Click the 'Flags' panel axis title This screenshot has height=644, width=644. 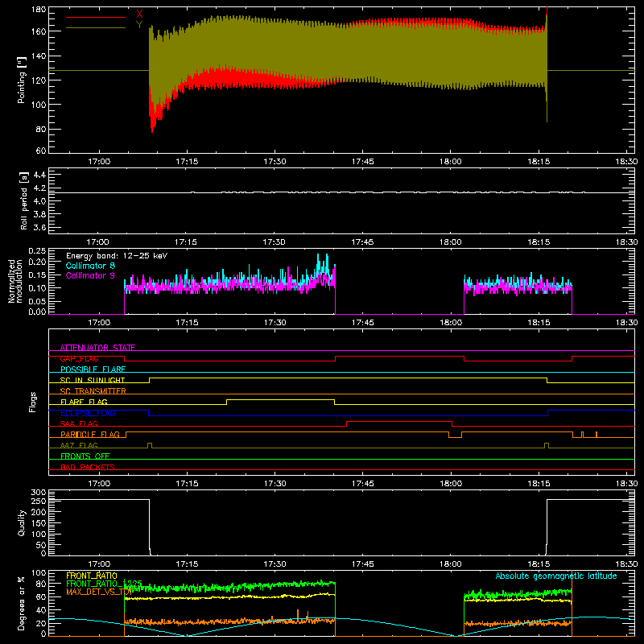point(33,402)
